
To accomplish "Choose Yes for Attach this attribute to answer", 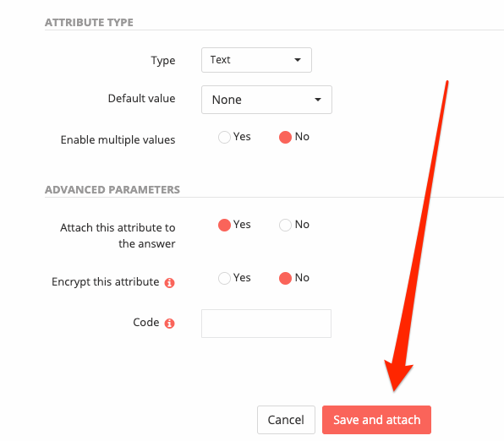I will pos(224,225).
